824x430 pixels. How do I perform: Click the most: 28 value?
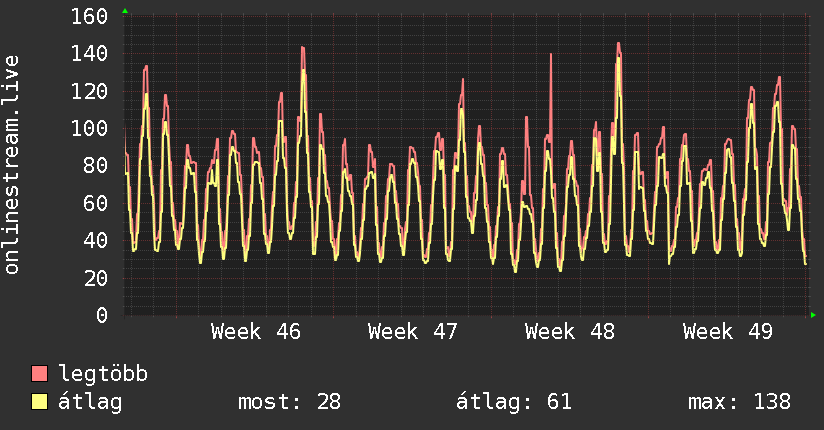point(290,402)
